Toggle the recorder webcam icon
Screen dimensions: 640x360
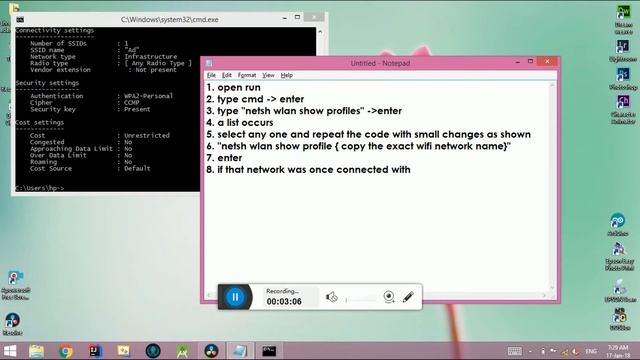pyautogui.click(x=389, y=297)
